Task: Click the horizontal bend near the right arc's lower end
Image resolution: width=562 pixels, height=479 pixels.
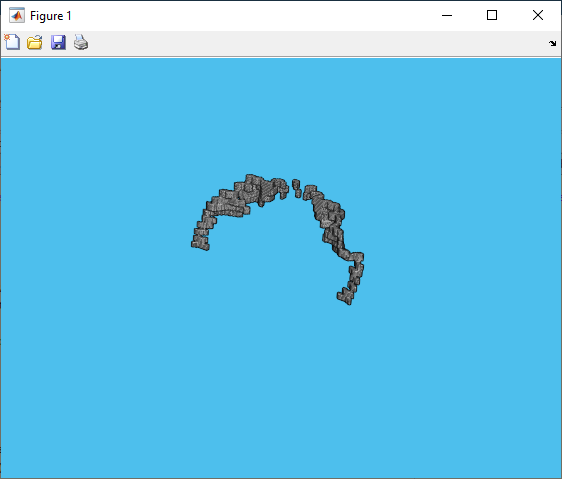Action: click(355, 256)
